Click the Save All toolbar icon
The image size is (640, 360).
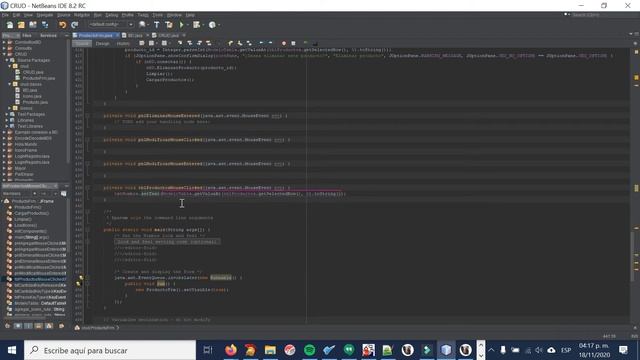(x=45, y=25)
